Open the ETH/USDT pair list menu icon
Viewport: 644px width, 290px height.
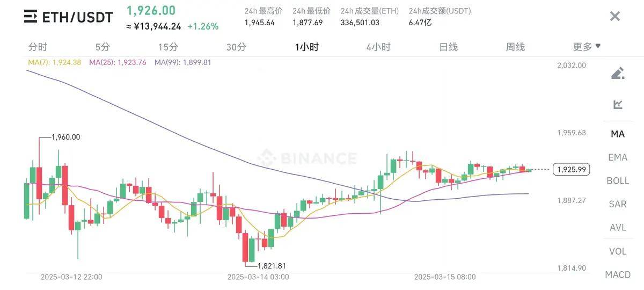31,17
